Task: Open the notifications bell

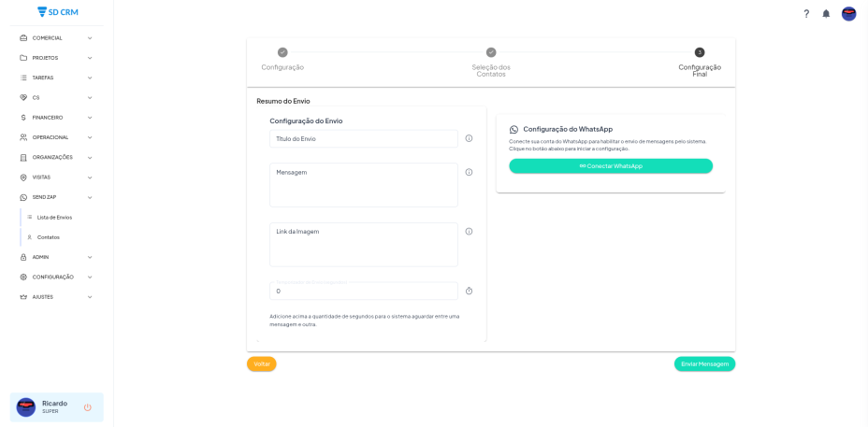Action: click(826, 14)
